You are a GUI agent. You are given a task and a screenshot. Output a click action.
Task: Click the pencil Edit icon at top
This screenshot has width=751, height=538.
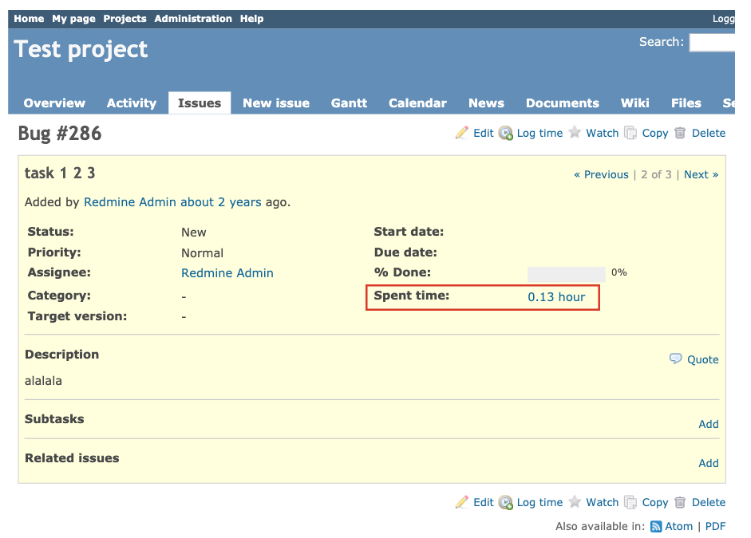tap(461, 133)
